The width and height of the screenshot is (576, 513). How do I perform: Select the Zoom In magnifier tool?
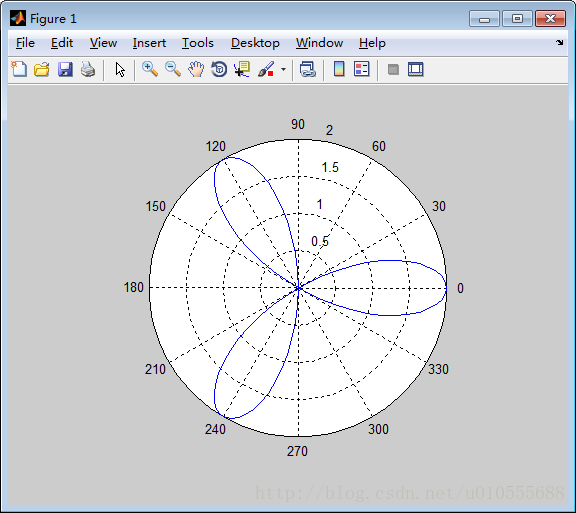(x=150, y=69)
